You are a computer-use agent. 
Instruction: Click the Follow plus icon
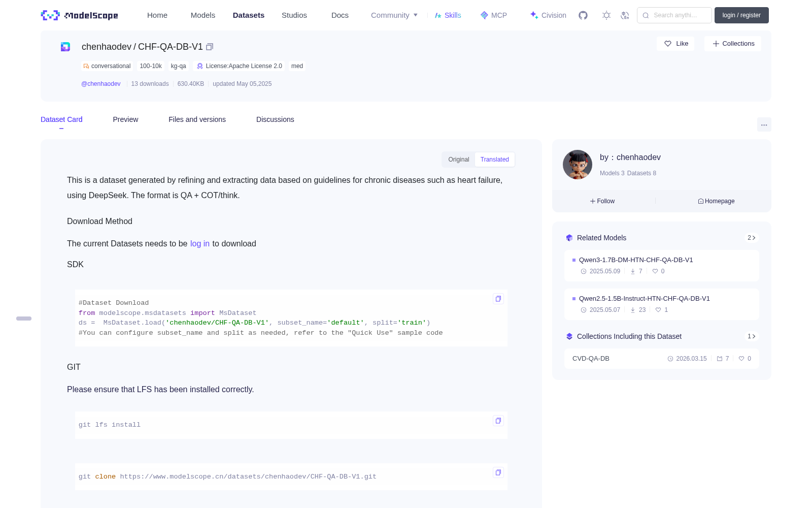point(593,201)
